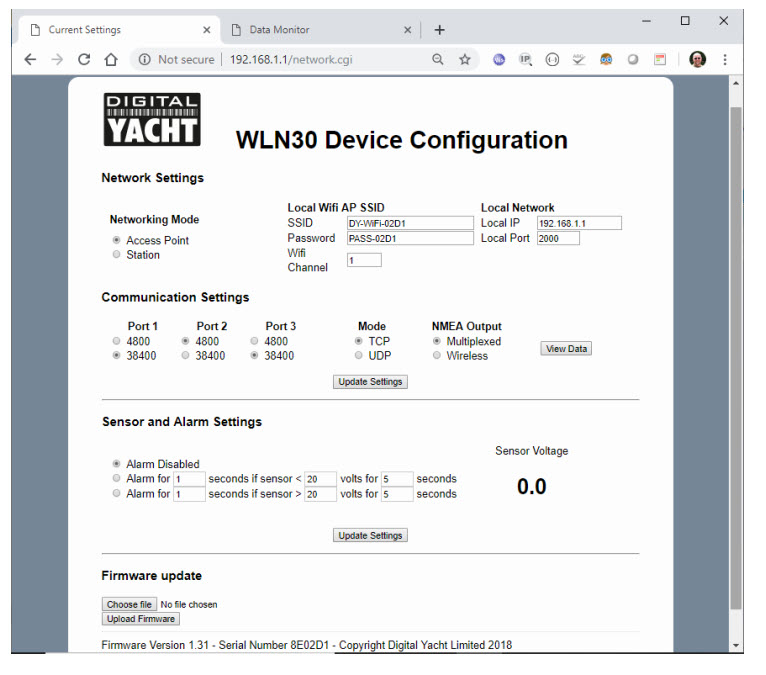
Task: Select the Alarm Disabled option
Action: (x=116, y=464)
